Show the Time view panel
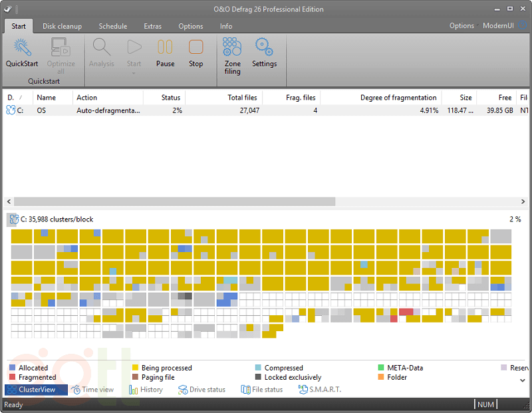The height and width of the screenshot is (413, 532). pos(92,390)
